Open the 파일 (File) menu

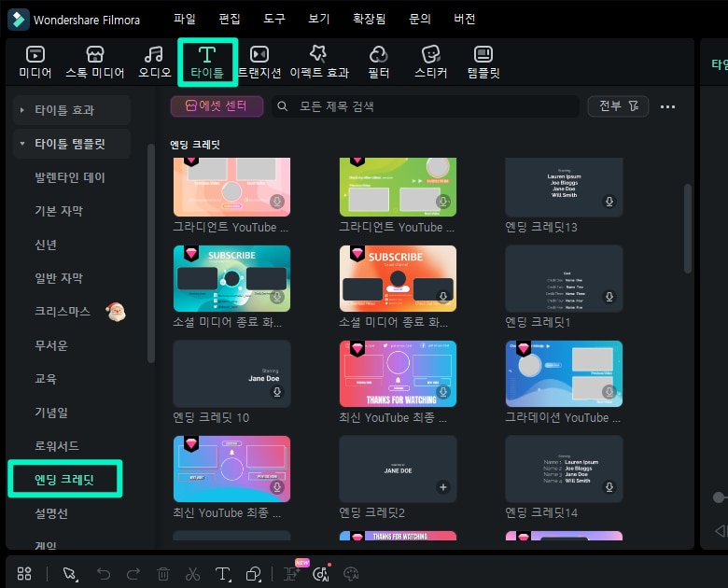click(185, 19)
